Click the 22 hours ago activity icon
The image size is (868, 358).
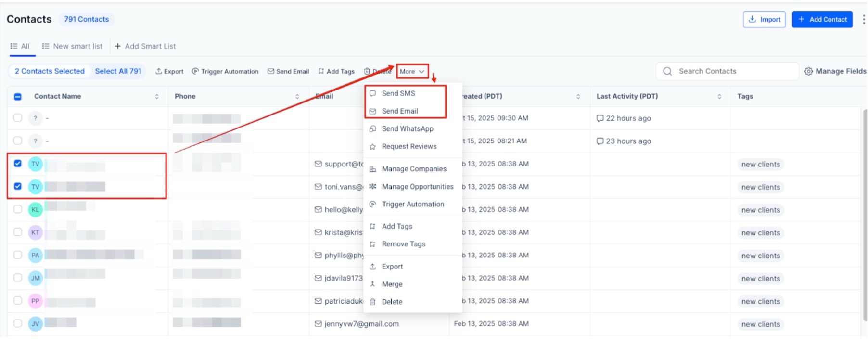tap(600, 118)
